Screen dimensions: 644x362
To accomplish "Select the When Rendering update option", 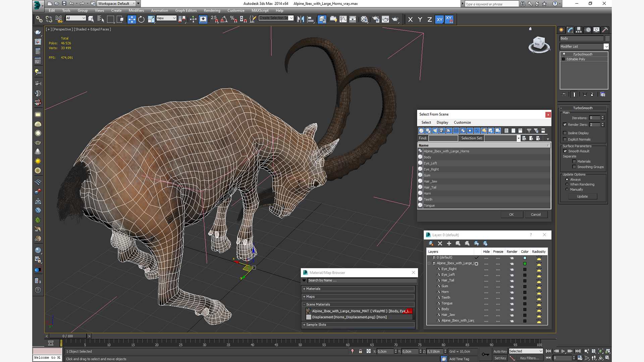I will pos(567,184).
